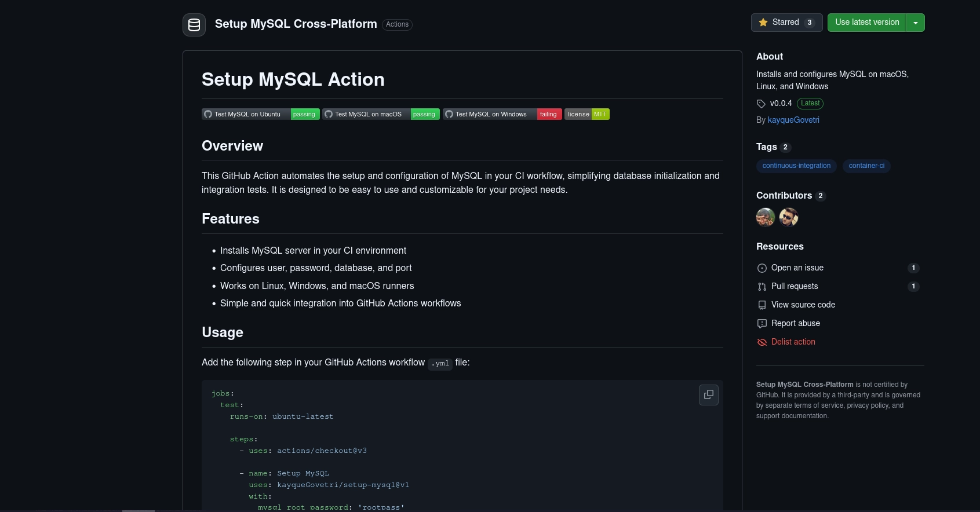980x512 pixels.
Task: Click 'Works on Linux, Windows, and macOS runners'
Action: click(317, 286)
